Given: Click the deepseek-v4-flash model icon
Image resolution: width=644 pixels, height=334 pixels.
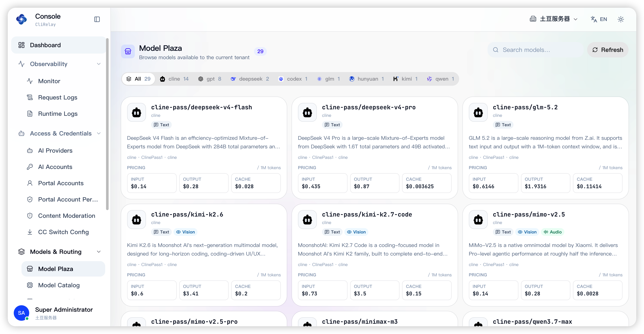Looking at the screenshot, I should 137,112.
